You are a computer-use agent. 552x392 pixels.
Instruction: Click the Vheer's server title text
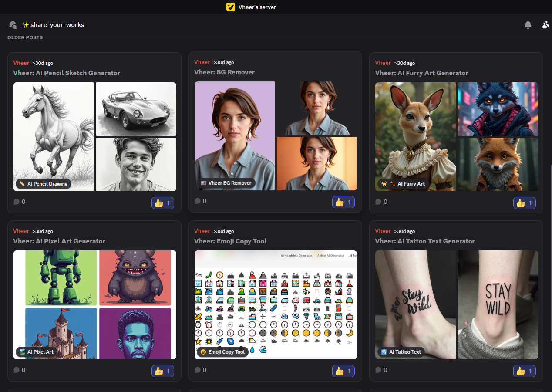coord(257,7)
